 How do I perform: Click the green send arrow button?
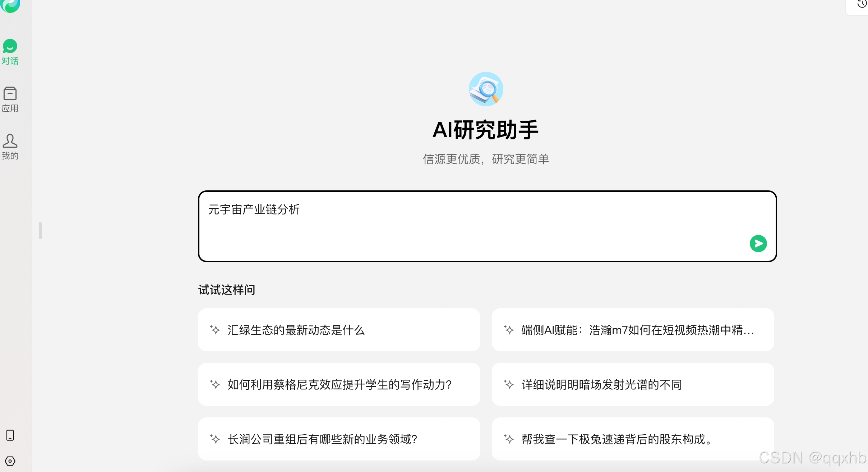point(758,244)
